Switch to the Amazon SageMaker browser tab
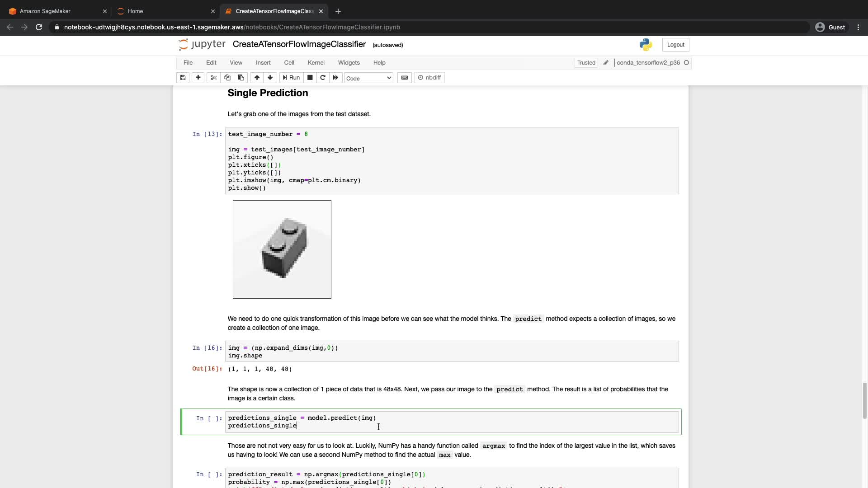The height and width of the screenshot is (488, 868). coord(45,11)
